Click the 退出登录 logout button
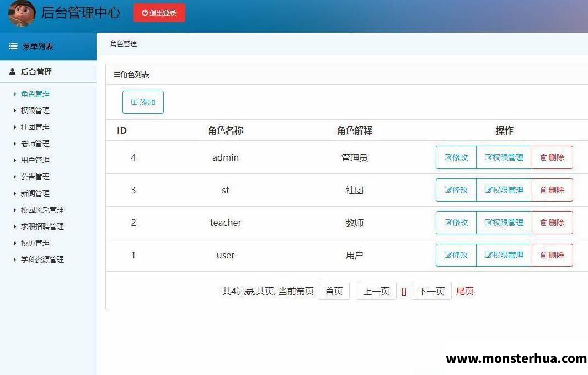This screenshot has height=375, width=588. tap(159, 13)
